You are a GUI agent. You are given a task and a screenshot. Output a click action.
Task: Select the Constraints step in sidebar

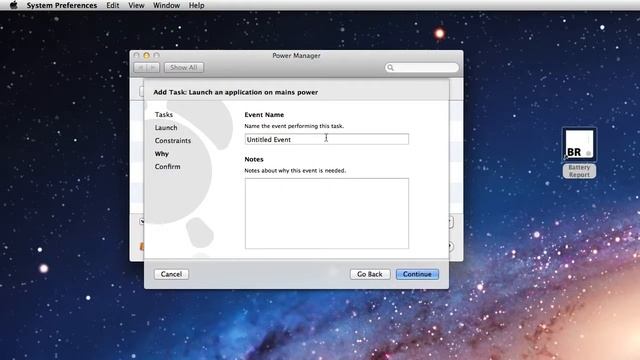173,140
